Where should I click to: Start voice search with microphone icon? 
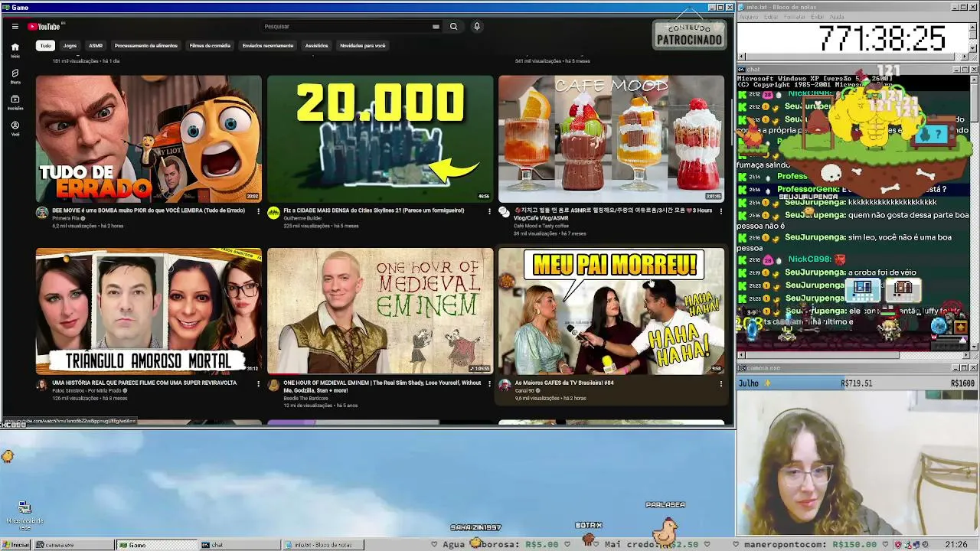tap(476, 26)
